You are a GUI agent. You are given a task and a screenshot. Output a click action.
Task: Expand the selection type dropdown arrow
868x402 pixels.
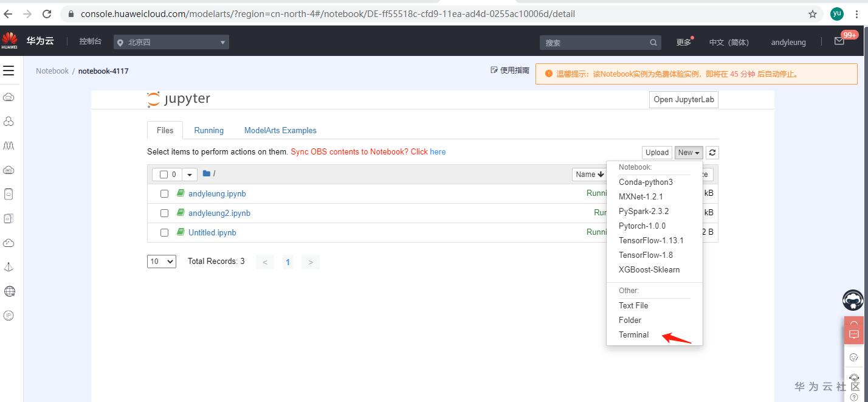[x=190, y=175]
